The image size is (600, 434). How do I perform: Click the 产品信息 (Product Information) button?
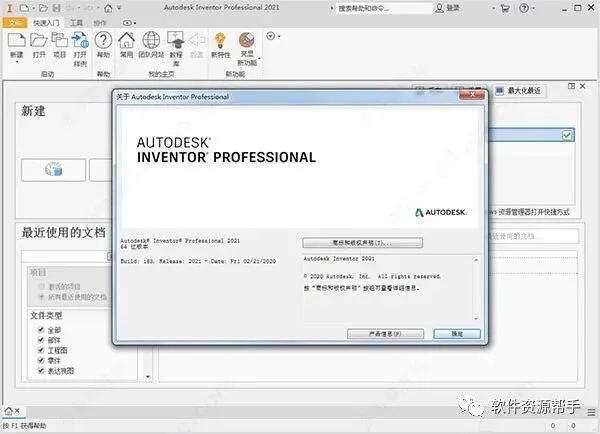point(385,334)
